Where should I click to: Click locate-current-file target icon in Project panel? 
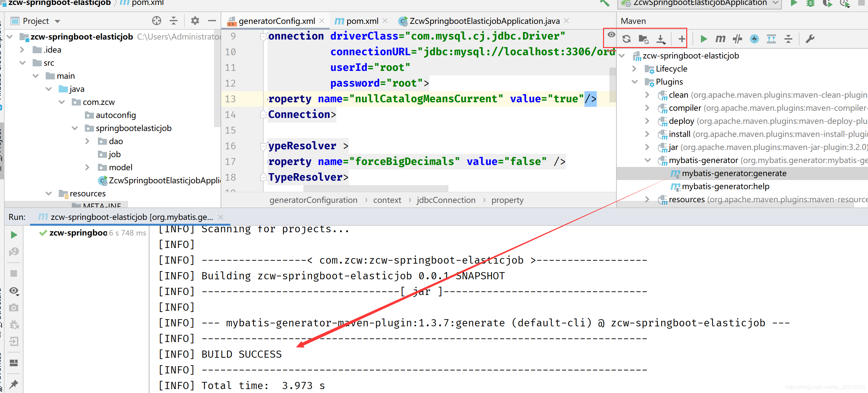pos(156,21)
